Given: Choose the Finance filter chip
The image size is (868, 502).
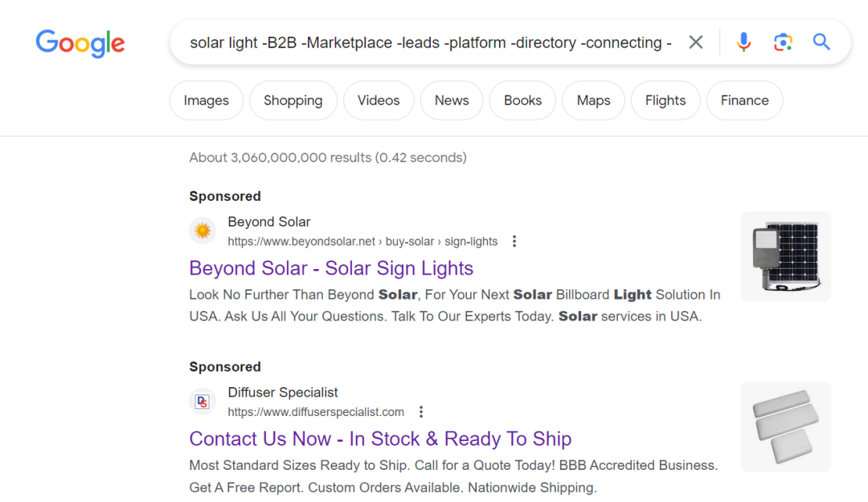Looking at the screenshot, I should tap(744, 100).
